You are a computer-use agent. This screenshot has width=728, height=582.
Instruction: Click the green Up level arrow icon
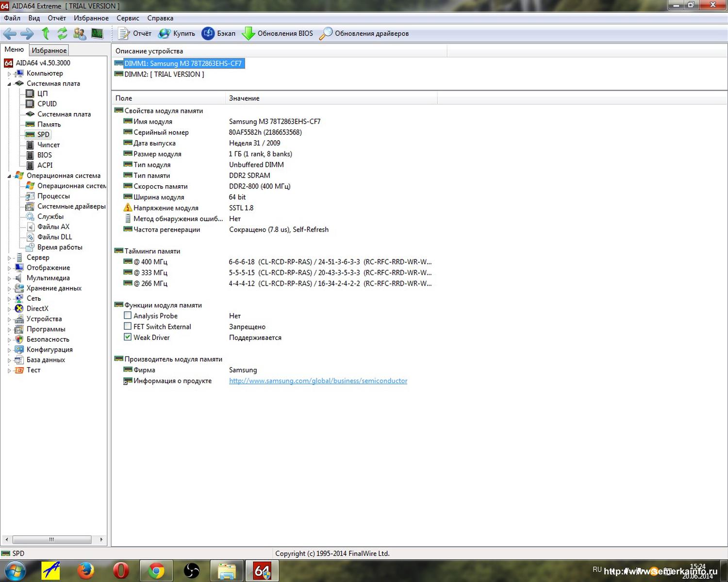46,33
